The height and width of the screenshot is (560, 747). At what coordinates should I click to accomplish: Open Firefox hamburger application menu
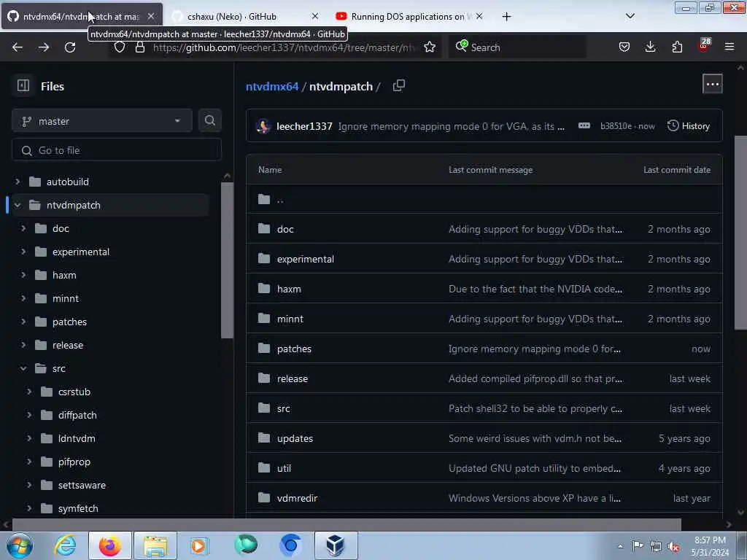coord(729,47)
